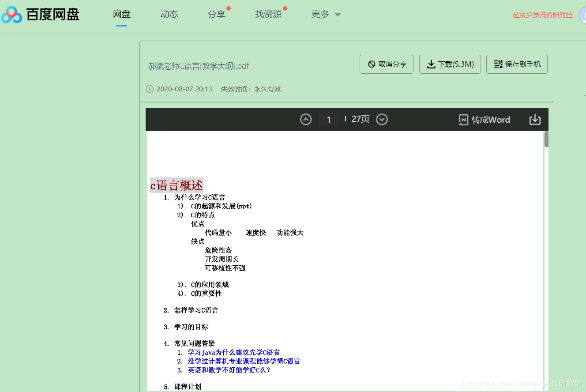Click the PDF viewer vertical scrollbar
This screenshot has width=586, height=392.
tap(546, 139)
